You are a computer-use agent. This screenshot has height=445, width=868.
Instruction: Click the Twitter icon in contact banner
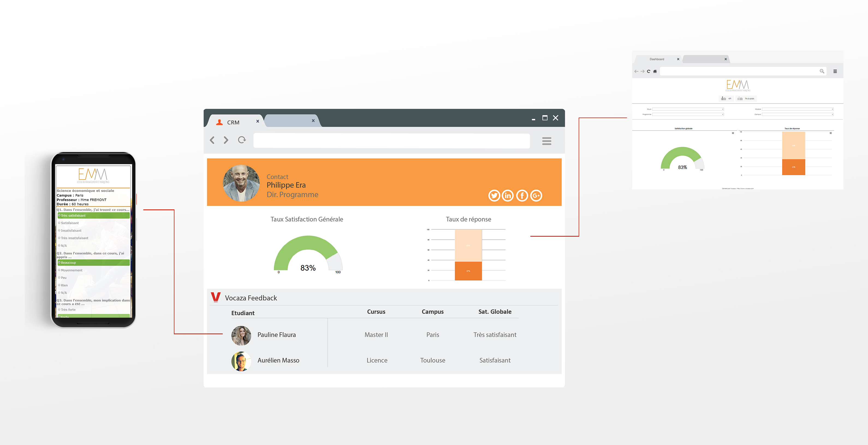494,196
